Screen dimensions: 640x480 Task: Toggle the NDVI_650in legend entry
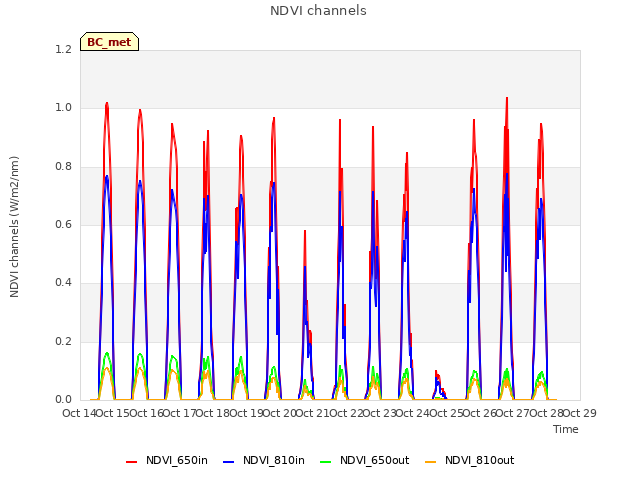pyautogui.click(x=167, y=460)
